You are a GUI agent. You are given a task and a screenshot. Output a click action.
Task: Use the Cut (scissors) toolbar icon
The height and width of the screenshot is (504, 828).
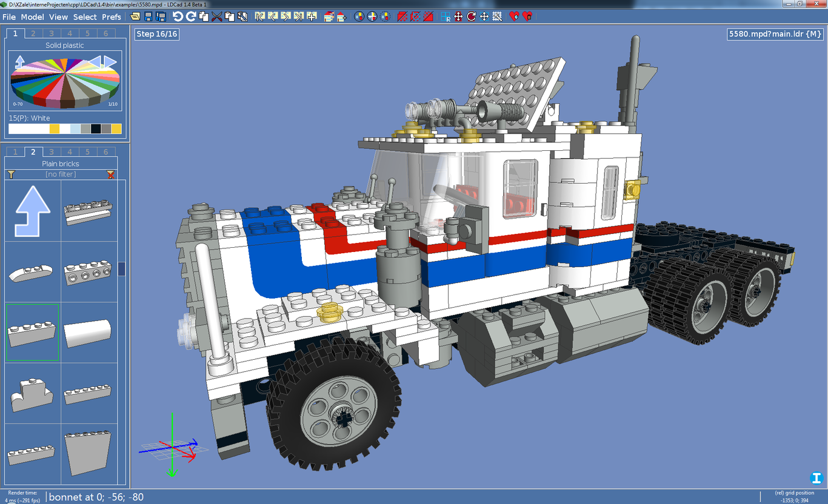coord(216,17)
